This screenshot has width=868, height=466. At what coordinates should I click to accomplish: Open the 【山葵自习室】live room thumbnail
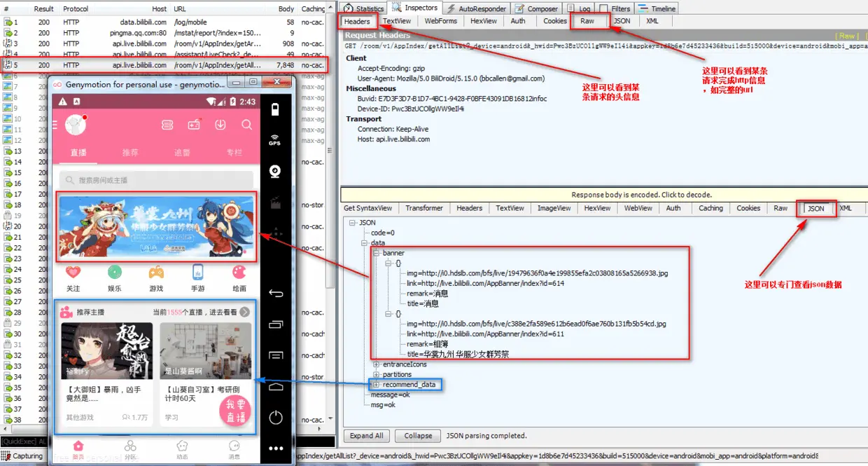[206, 350]
